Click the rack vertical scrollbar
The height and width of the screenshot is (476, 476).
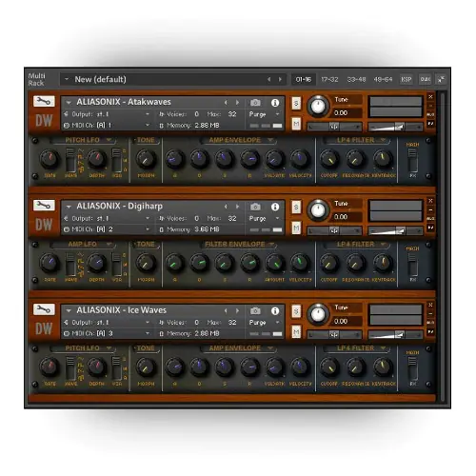point(443,246)
